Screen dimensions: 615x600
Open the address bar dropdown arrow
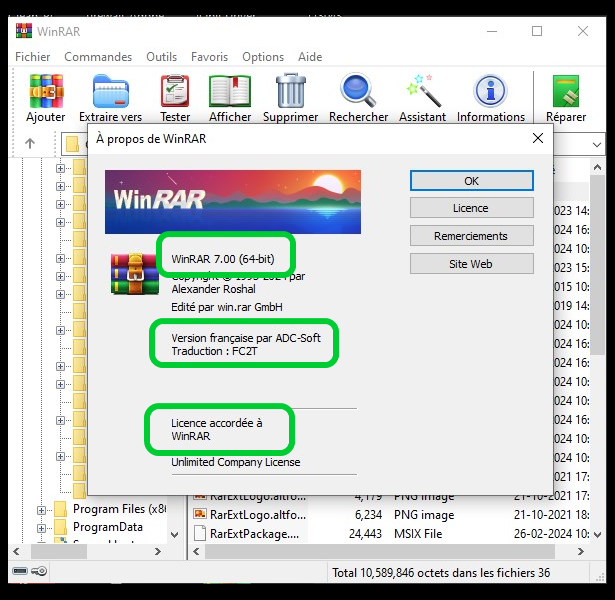(597, 145)
